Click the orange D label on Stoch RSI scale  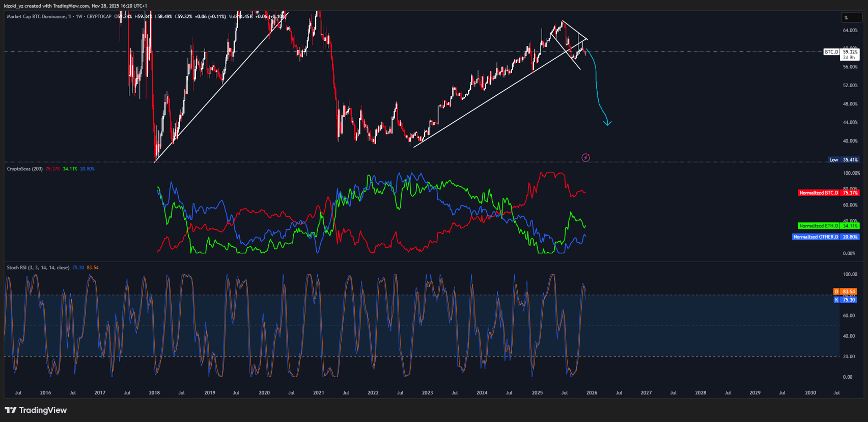coord(836,292)
